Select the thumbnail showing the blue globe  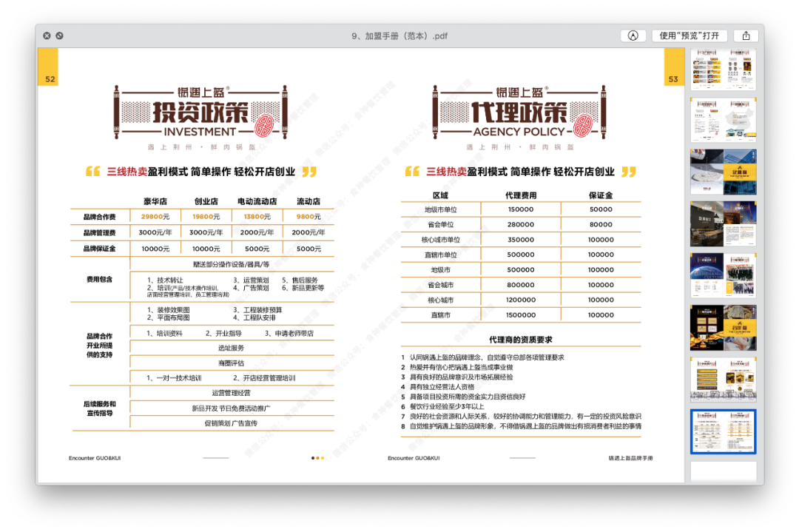click(x=723, y=275)
